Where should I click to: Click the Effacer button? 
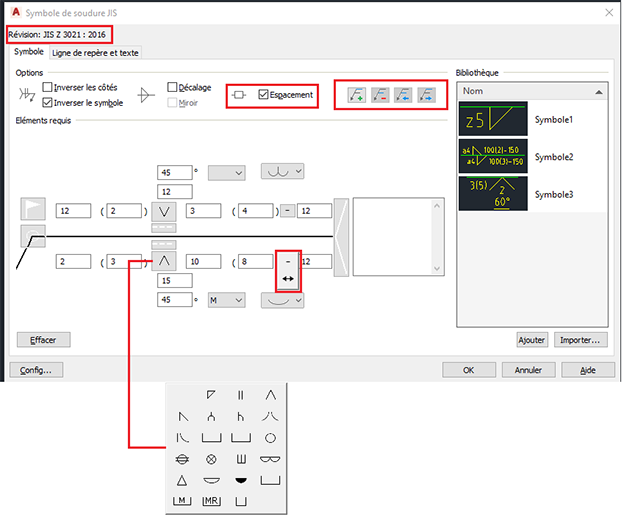(43, 340)
